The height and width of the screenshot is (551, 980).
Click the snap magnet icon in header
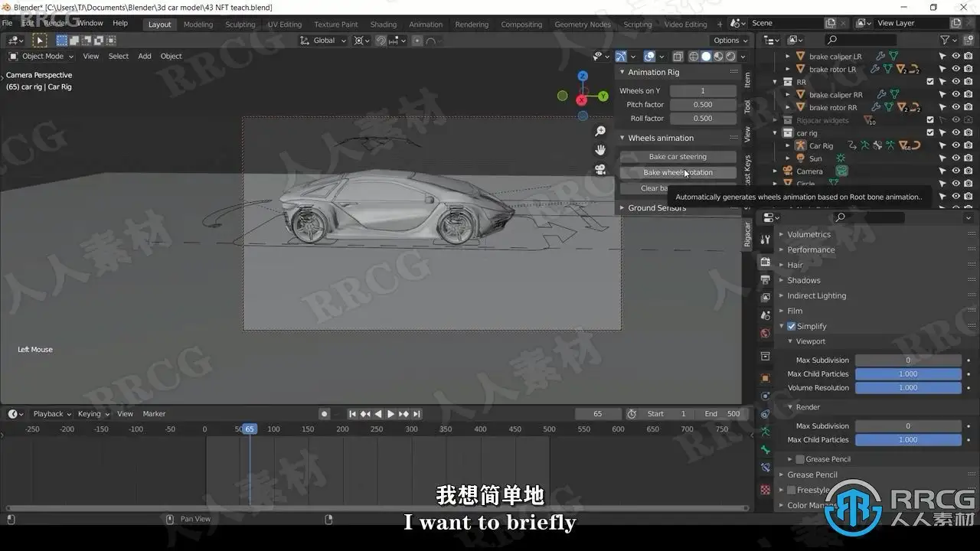(x=381, y=41)
